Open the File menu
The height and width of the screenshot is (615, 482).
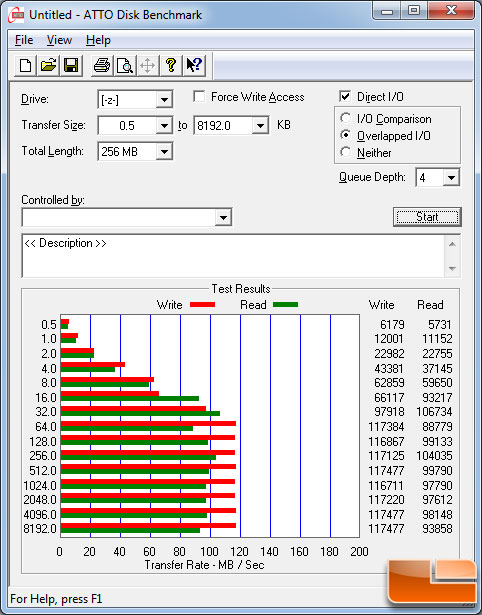pyautogui.click(x=24, y=40)
